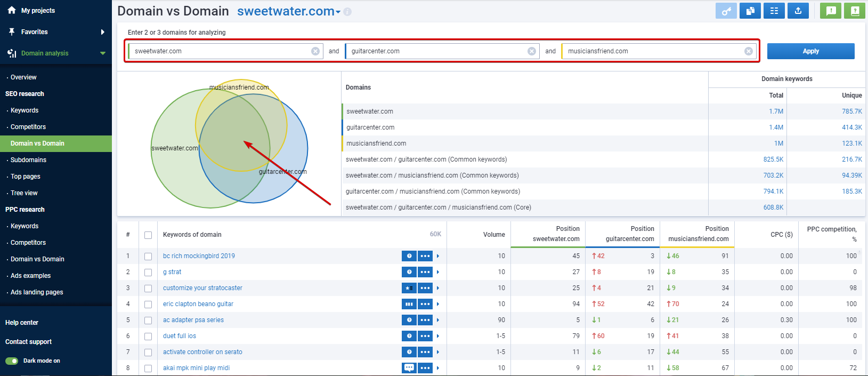Open three-dots menu for activate controller on serato
This screenshot has width=868, height=376.
coord(425,352)
